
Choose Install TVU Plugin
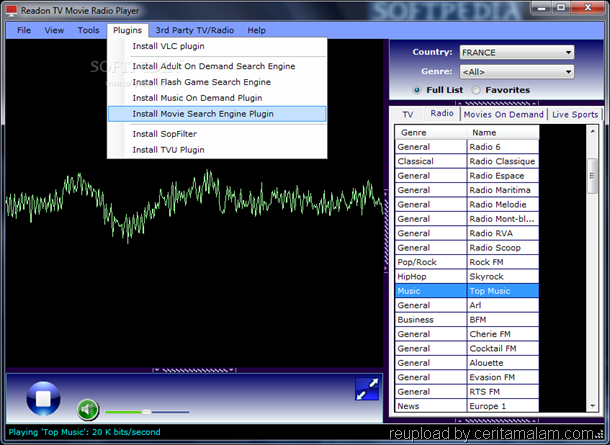[217, 150]
